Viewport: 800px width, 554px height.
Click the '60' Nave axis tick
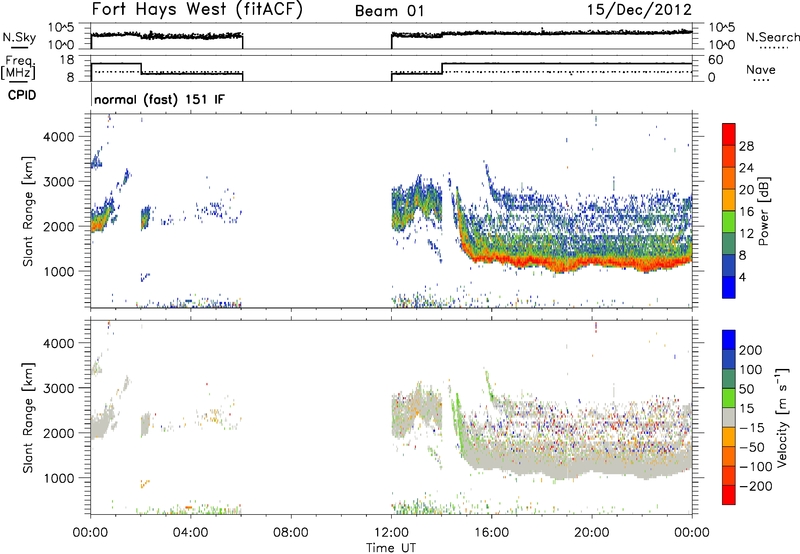[x=716, y=60]
